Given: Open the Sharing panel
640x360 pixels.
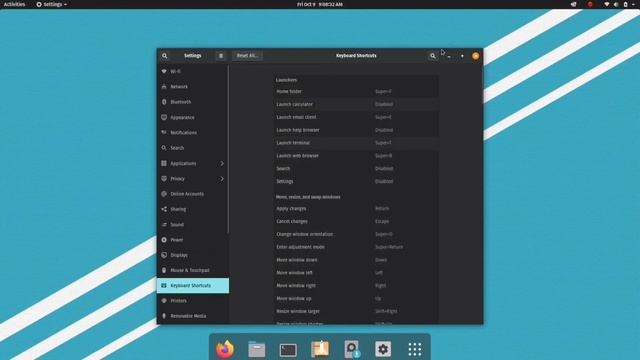Looking at the screenshot, I should [193, 209].
